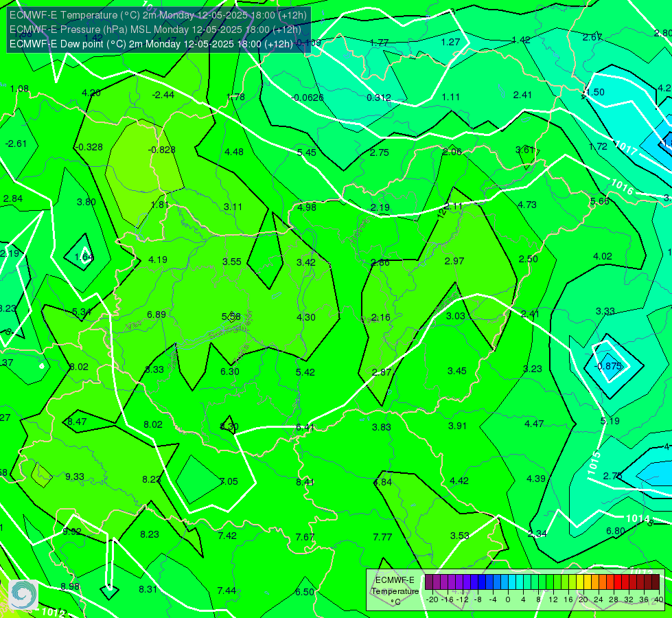Click the 1014 isobar label
The width and height of the screenshot is (672, 618).
click(x=638, y=518)
